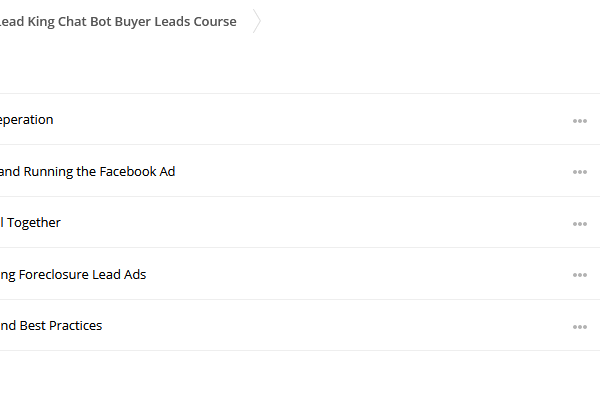Open options menu for the 'eperation' row
600x420 pixels.
pos(580,121)
